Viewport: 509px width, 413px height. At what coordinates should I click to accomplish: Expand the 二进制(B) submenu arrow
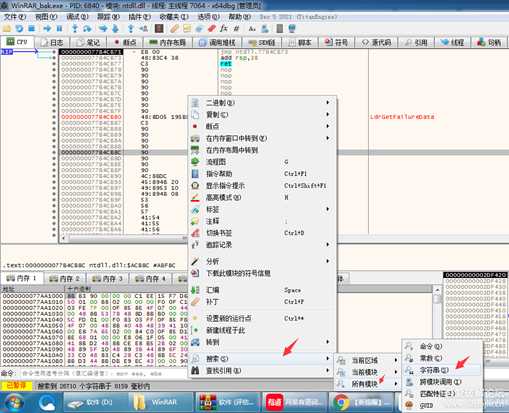328,102
